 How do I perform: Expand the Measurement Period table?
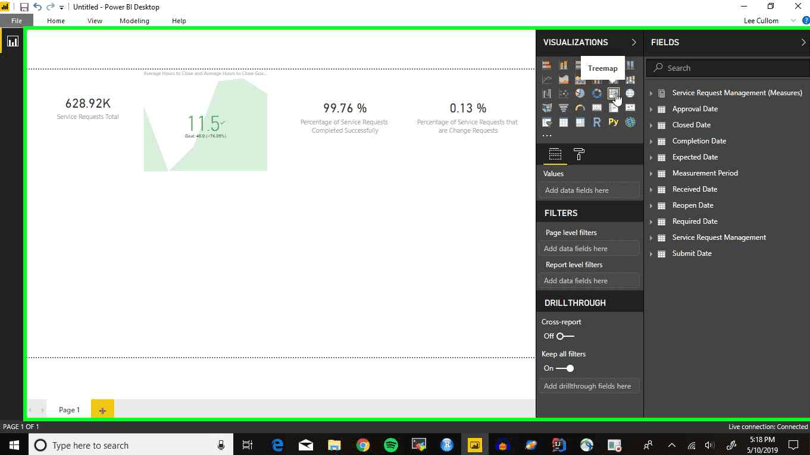(651, 173)
